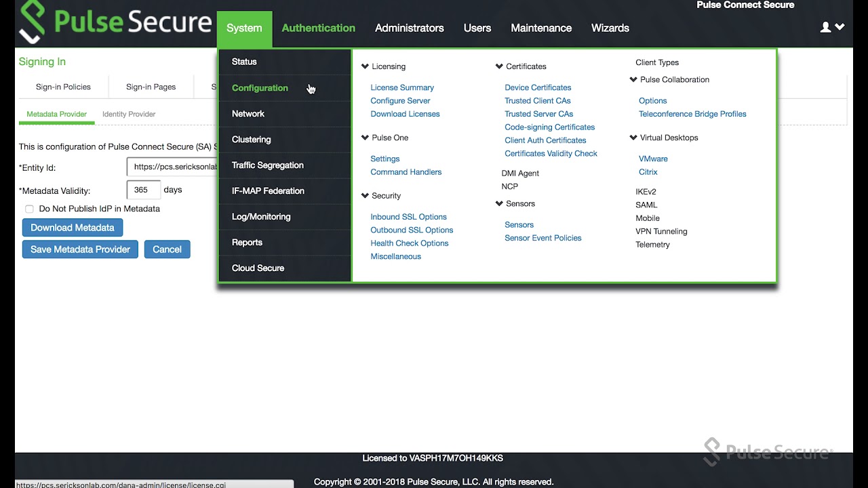Open VPN Tunneling configuration

[661, 231]
